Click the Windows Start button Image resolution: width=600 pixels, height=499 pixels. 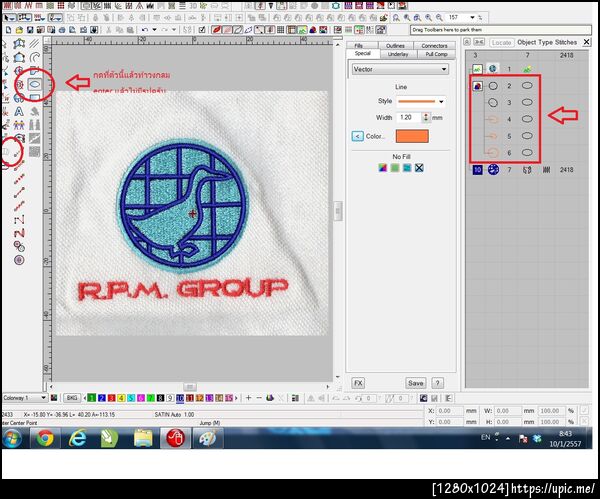click(x=12, y=439)
